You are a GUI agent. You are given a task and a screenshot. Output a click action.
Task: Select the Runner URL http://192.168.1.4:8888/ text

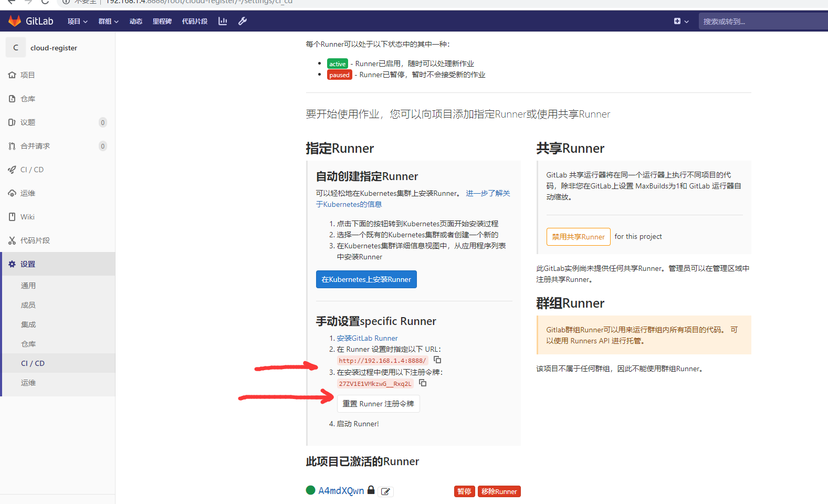(383, 361)
